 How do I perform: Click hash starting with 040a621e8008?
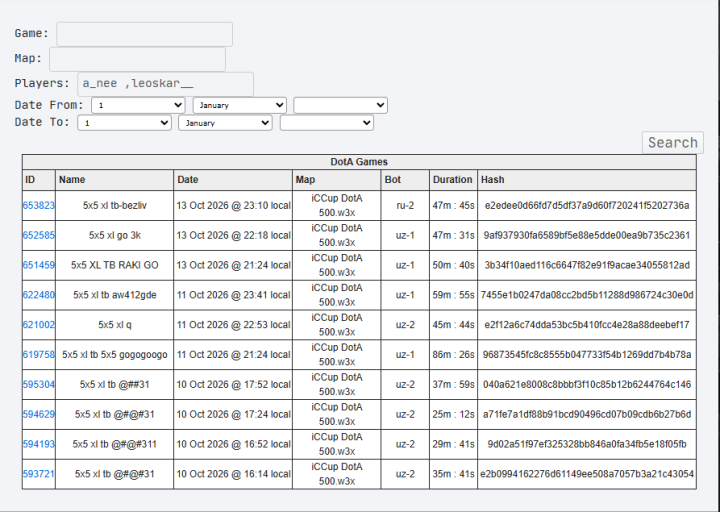point(587,385)
